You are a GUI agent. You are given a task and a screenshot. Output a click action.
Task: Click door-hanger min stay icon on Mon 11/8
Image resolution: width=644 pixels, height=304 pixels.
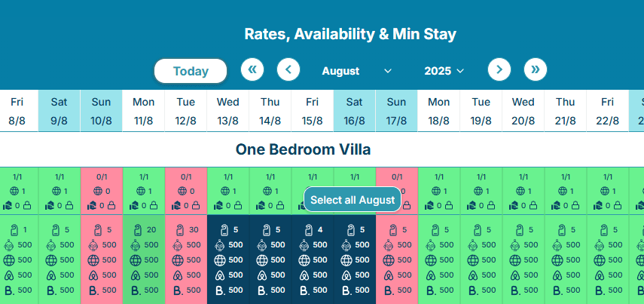(137, 230)
